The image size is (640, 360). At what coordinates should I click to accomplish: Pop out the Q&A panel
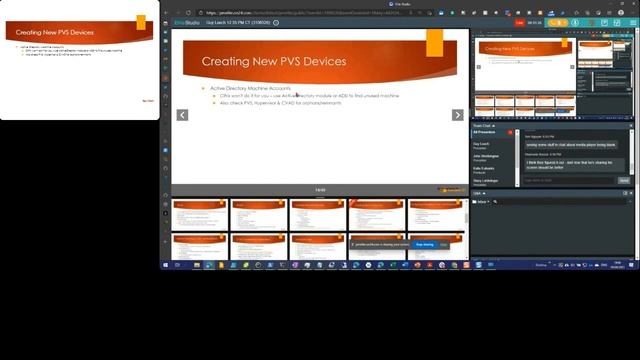pos(625,193)
